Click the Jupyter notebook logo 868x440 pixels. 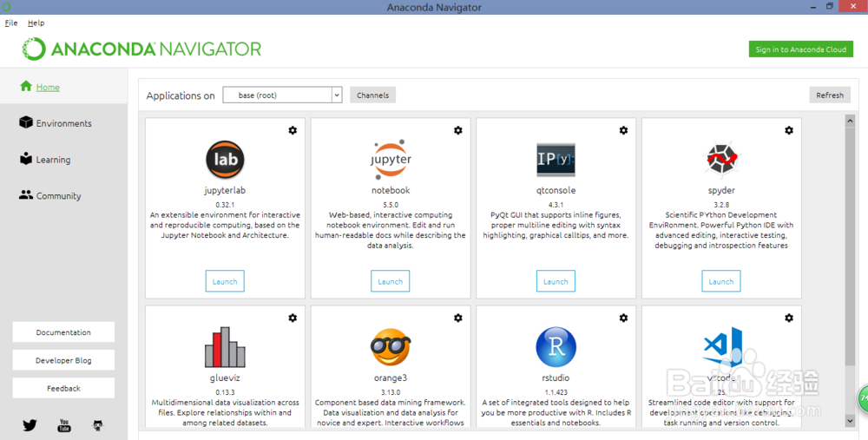click(x=391, y=160)
